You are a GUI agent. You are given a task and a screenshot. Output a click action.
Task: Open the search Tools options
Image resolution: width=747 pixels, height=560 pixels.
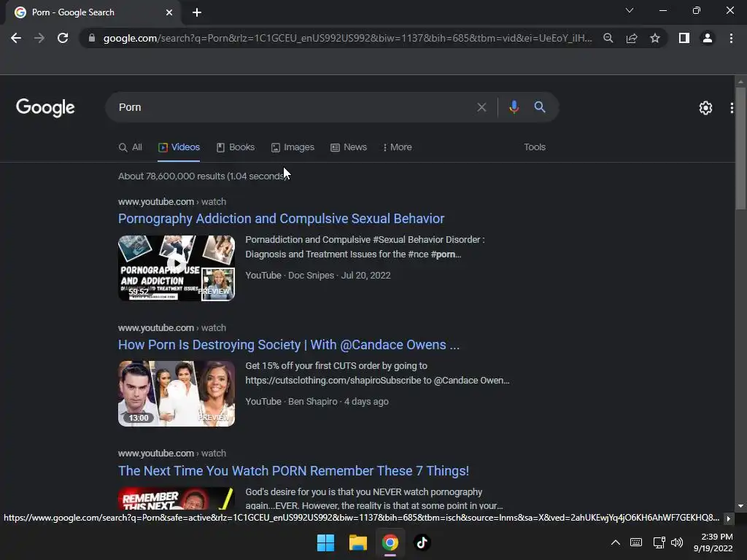pos(535,147)
